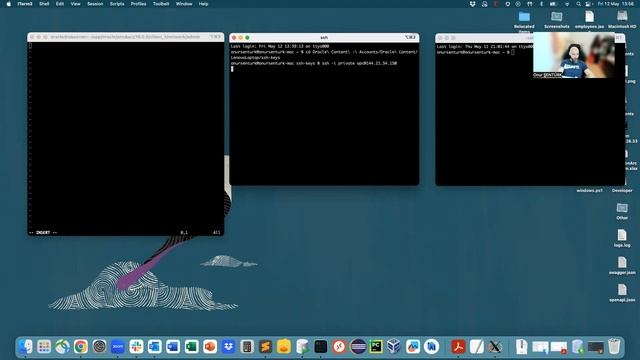Open Eclipse IDE from the Dock
This screenshot has height=360, width=640.
click(358, 347)
